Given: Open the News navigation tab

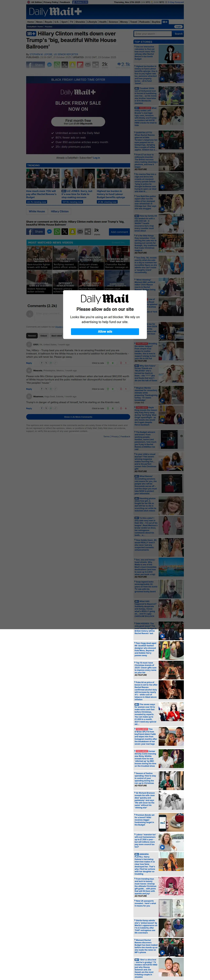Looking at the screenshot, I should click(x=39, y=22).
